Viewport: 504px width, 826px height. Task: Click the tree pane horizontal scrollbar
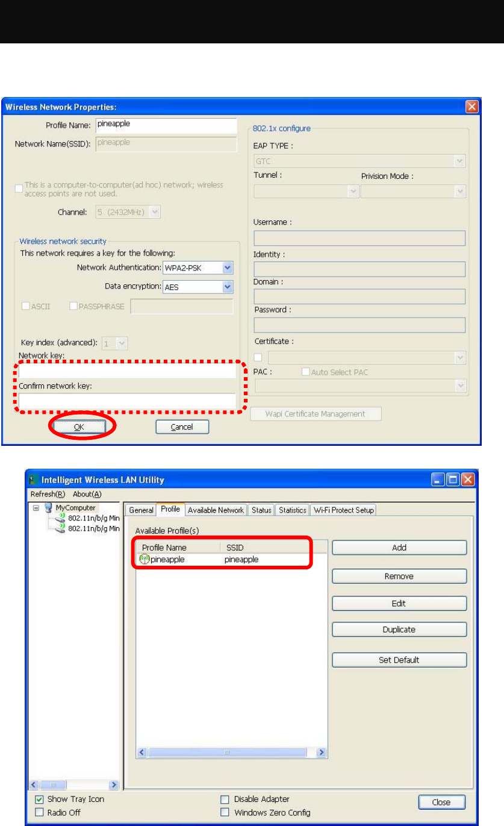(73, 785)
